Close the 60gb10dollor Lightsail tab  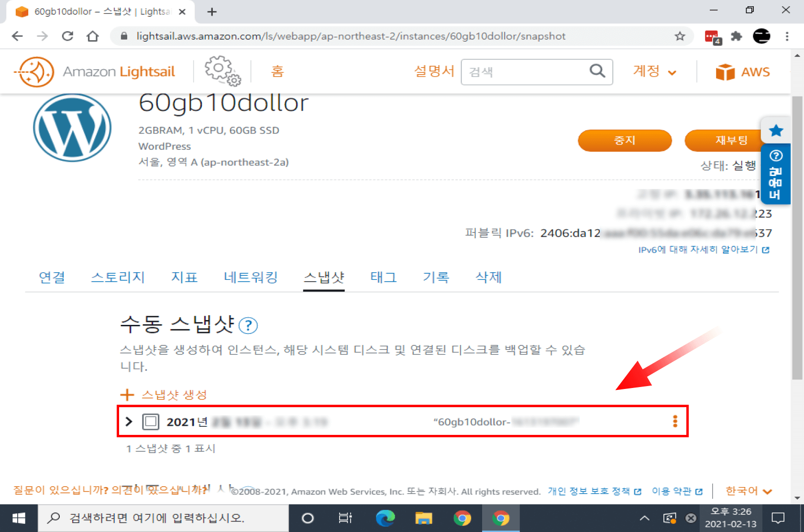(x=182, y=11)
